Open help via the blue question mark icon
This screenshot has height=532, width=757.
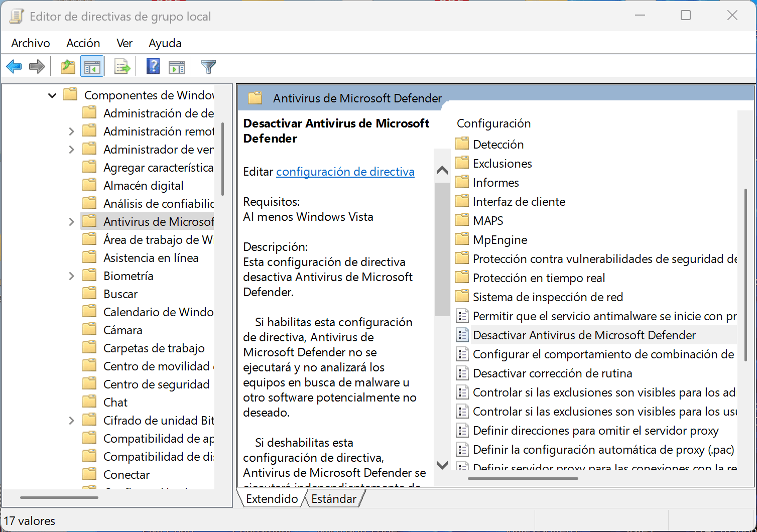click(x=152, y=66)
